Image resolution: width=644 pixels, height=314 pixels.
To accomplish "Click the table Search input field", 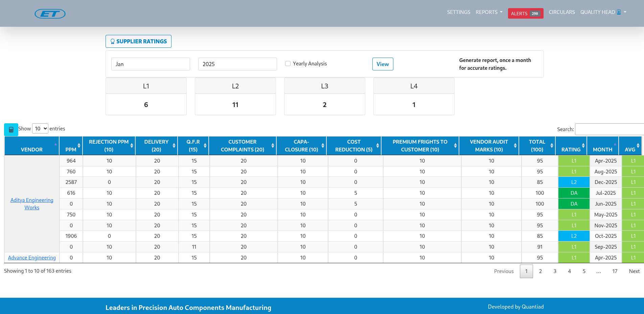I will point(609,129).
